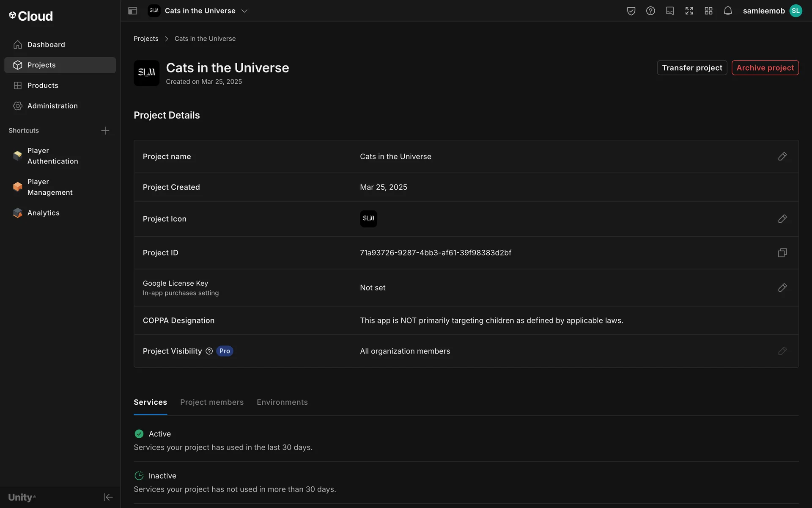812x508 pixels.
Task: Click the fullscreen expand icon in header
Action: tap(689, 11)
